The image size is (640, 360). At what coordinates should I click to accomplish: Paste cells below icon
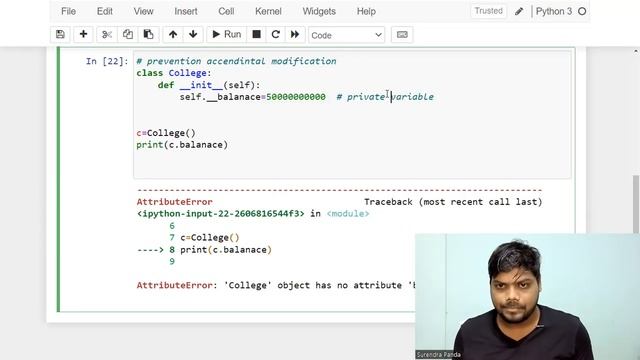[149, 35]
